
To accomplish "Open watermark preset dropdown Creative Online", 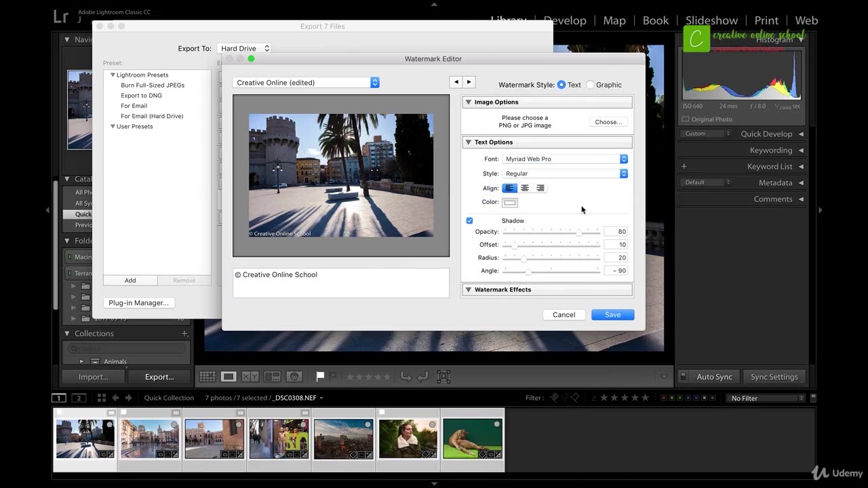I will (306, 83).
